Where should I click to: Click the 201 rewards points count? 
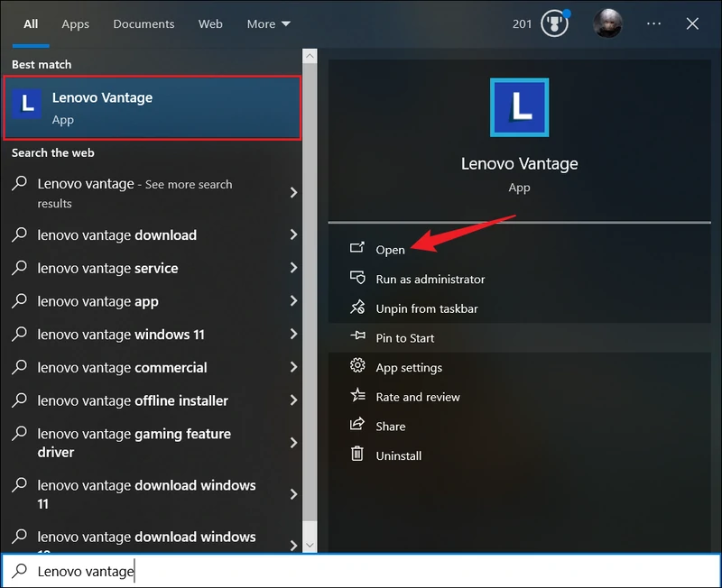523,23
